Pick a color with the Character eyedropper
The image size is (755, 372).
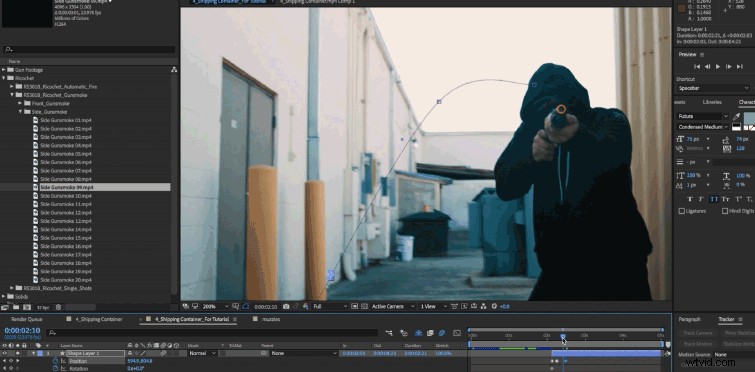(737, 116)
